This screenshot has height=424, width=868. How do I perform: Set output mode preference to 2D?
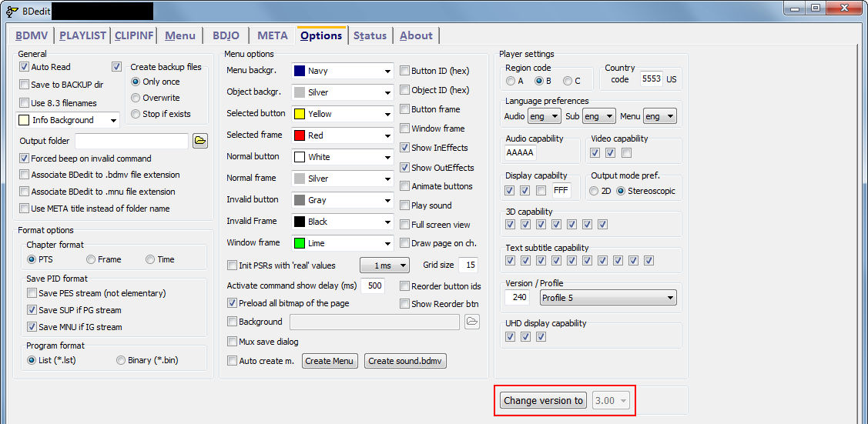(x=594, y=192)
